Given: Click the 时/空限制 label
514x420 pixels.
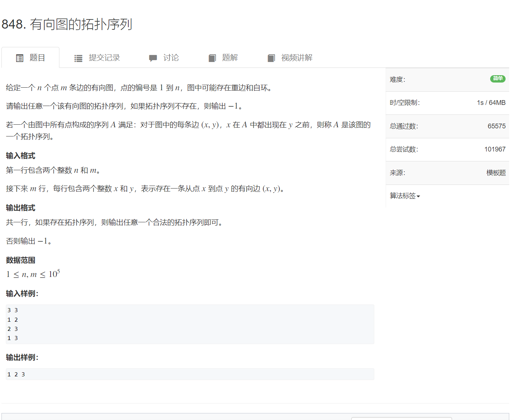Looking at the screenshot, I should tap(405, 103).
